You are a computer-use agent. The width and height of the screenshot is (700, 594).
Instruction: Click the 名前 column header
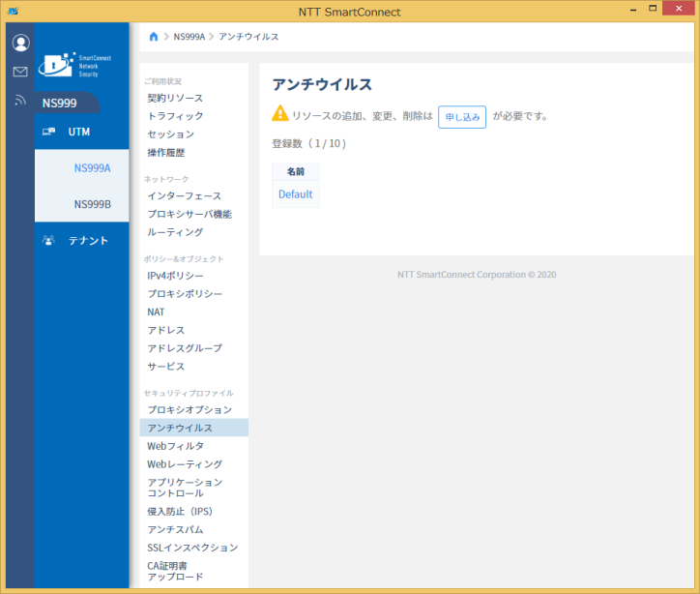coord(296,171)
